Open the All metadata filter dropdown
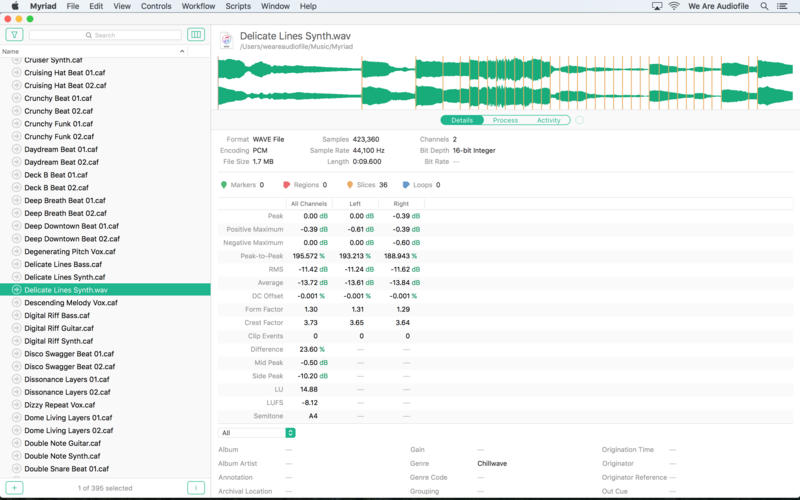The width and height of the screenshot is (800, 500). 257,433
